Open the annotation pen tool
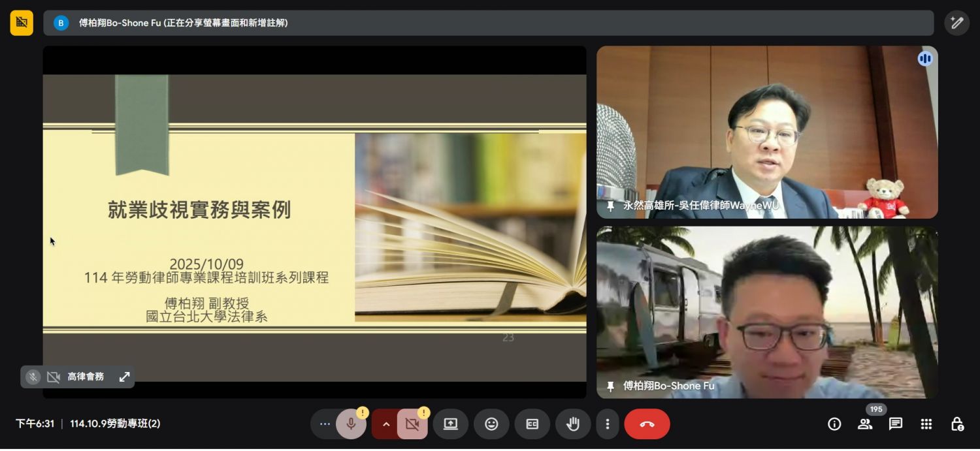The width and height of the screenshot is (980, 451). (956, 23)
